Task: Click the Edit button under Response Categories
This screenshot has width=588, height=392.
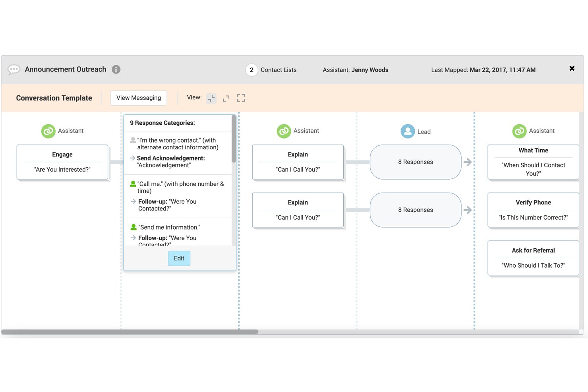Action: [179, 259]
